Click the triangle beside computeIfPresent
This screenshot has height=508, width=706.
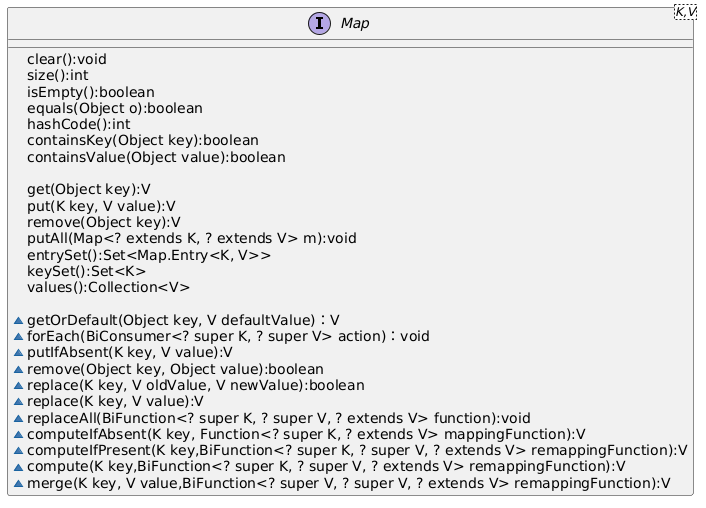(x=18, y=451)
